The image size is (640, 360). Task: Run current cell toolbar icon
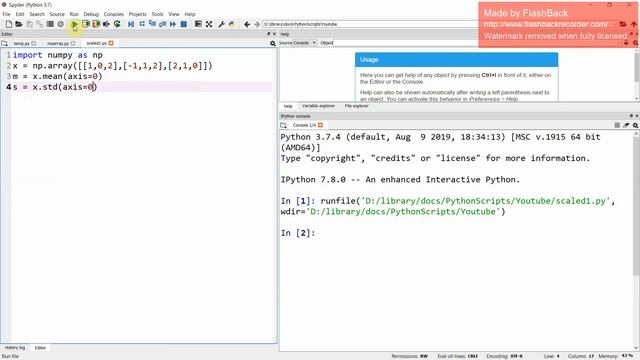(x=86, y=24)
